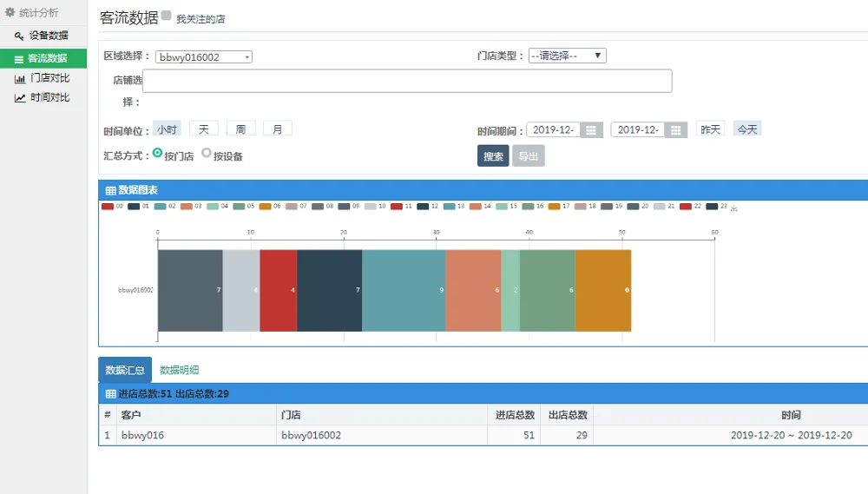Image resolution: width=868 pixels, height=494 pixels.
Task: Choose the 天 time unit option
Action: coord(203,128)
